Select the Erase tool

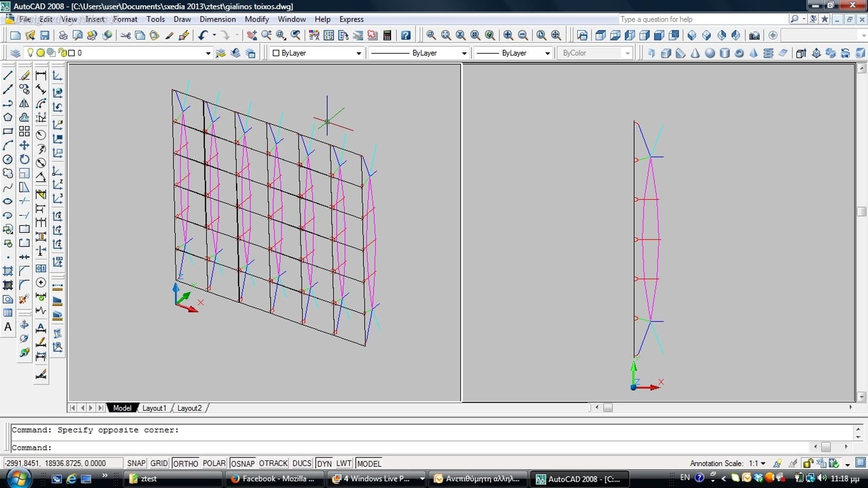tap(24, 76)
